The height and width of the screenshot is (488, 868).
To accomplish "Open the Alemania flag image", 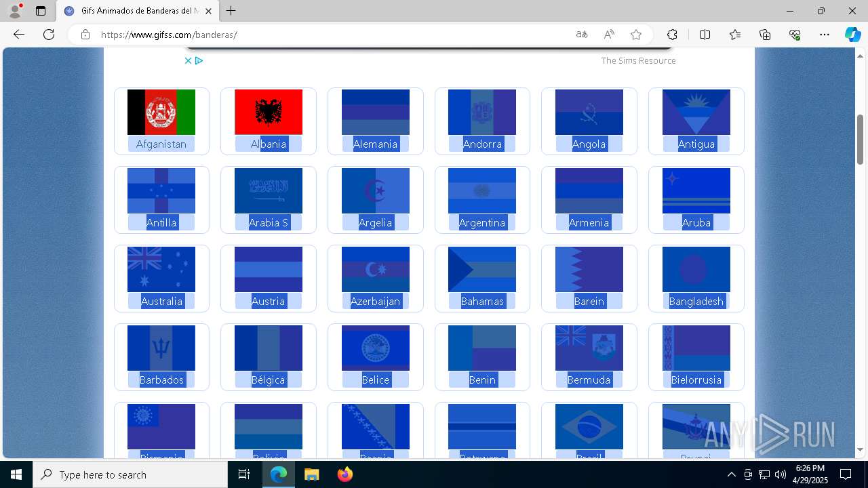I will pos(376,113).
